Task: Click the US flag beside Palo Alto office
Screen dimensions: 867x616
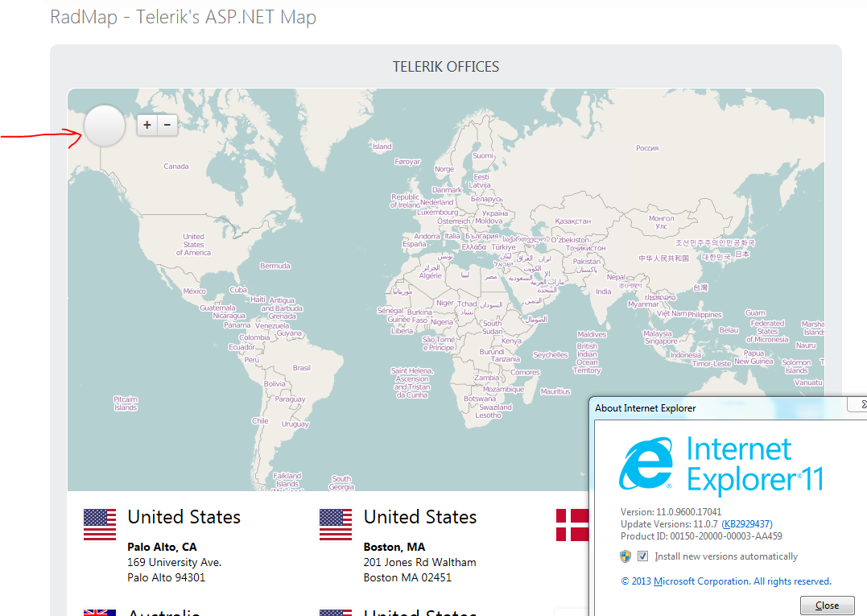Action: [100, 524]
